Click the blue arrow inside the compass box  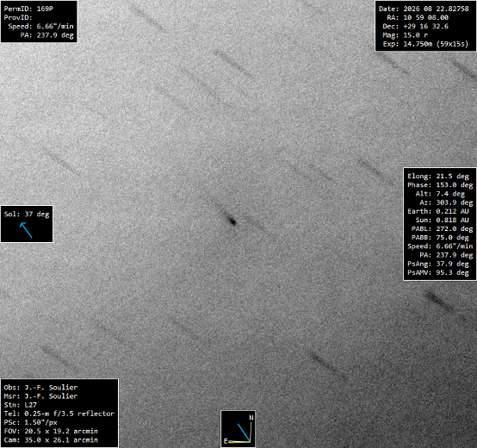[x=244, y=432]
